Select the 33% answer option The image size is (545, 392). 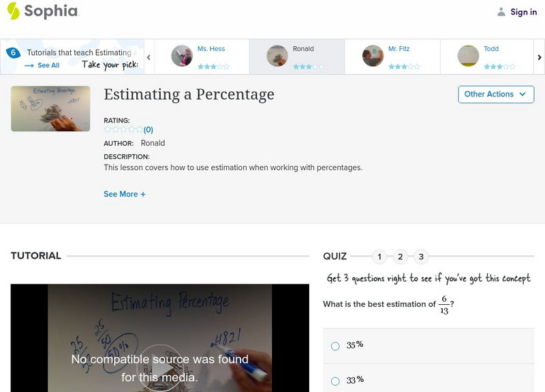(335, 381)
